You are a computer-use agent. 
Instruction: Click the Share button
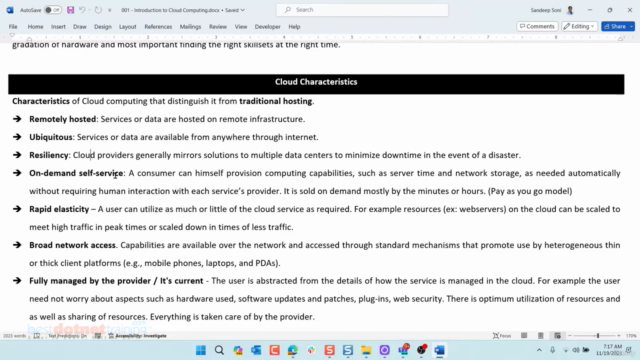point(618,26)
